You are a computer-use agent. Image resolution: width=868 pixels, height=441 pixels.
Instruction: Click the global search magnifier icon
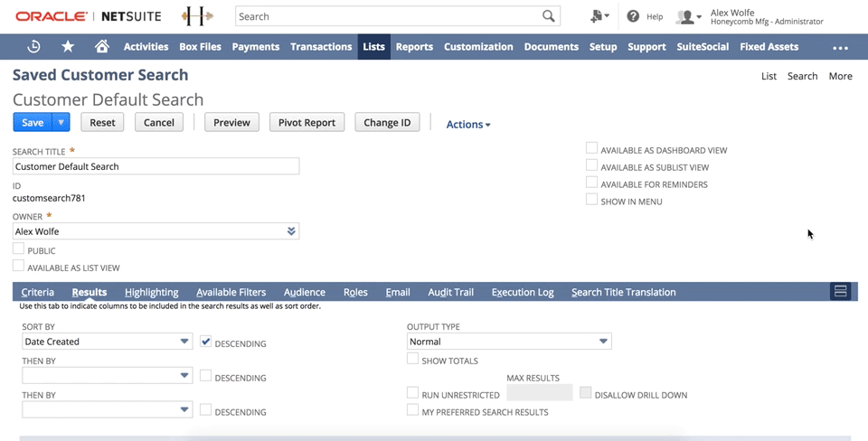point(548,16)
